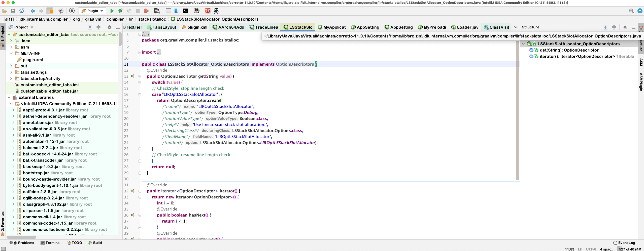Image resolution: width=644 pixels, height=251 pixels.
Task: Toggle the orange tool windows layout icon
Action: point(50,11)
